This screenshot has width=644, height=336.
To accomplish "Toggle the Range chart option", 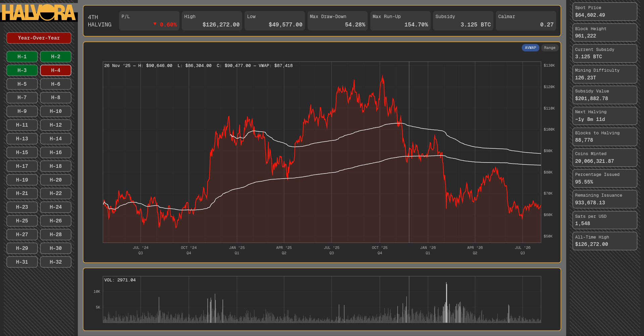I will (549, 48).
